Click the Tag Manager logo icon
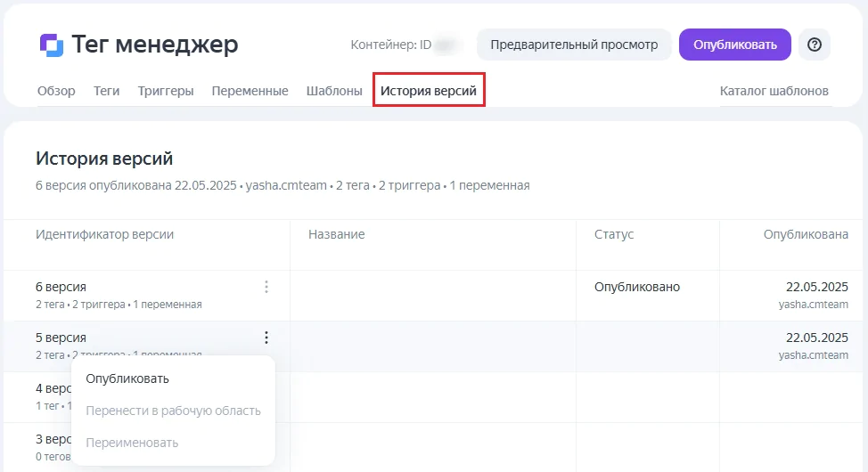 click(x=52, y=45)
